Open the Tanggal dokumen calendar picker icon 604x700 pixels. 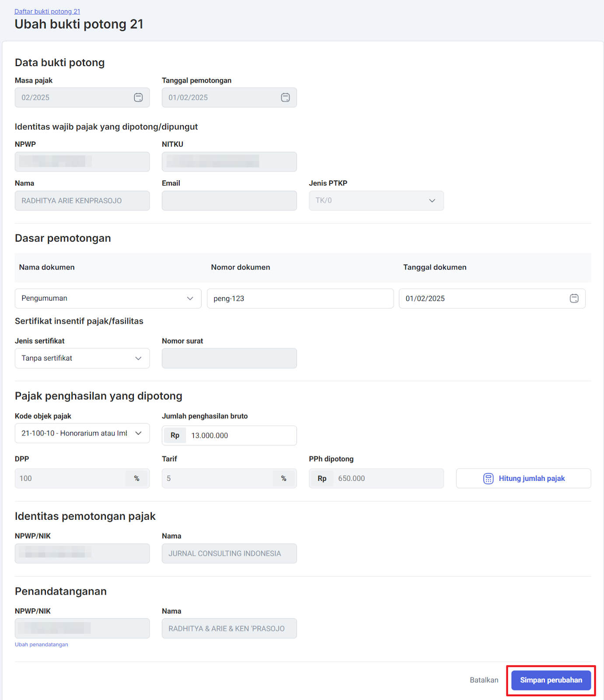coord(574,298)
